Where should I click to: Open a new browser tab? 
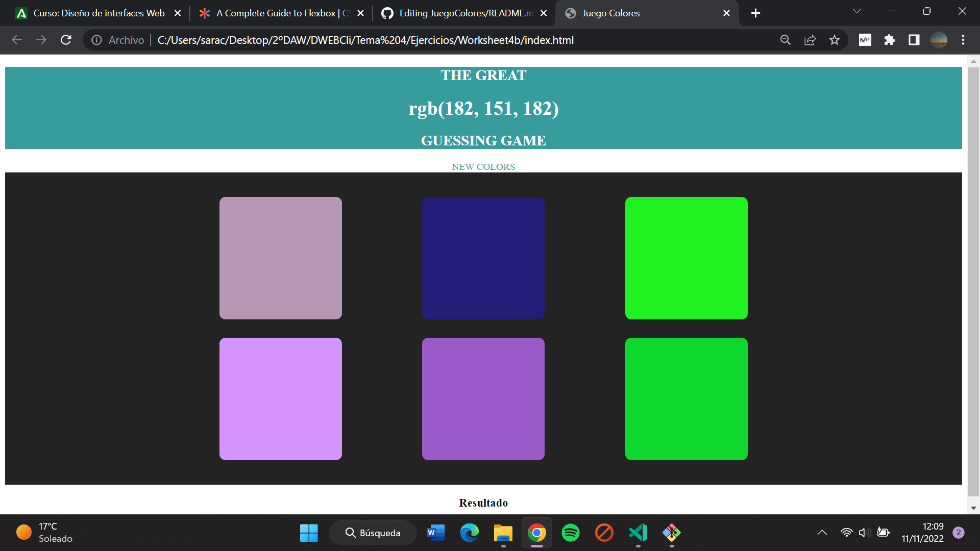(x=755, y=13)
